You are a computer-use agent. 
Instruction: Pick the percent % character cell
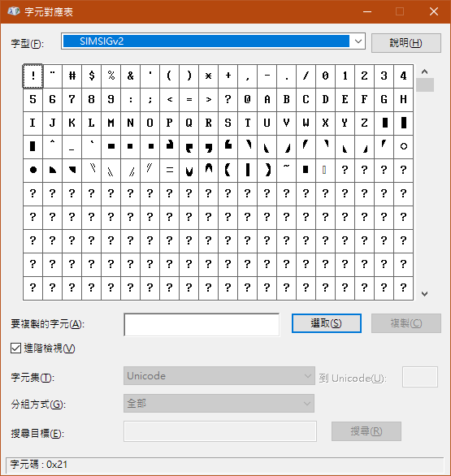[x=111, y=76]
